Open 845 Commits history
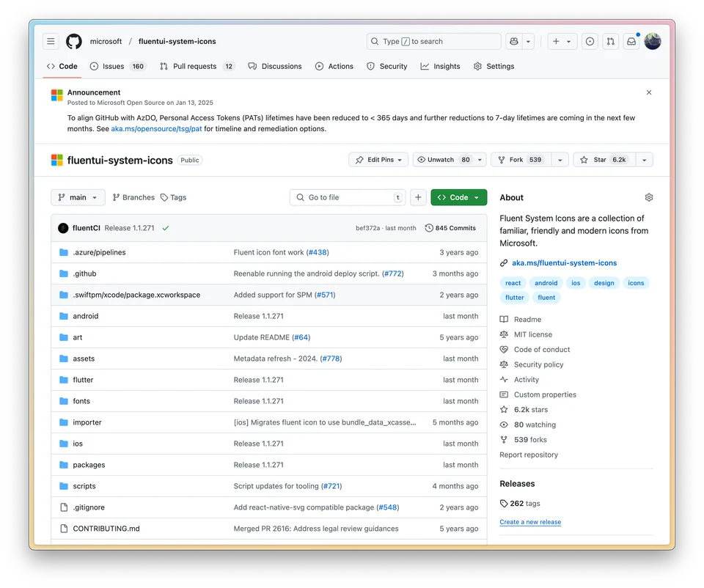704x588 pixels. [x=450, y=228]
